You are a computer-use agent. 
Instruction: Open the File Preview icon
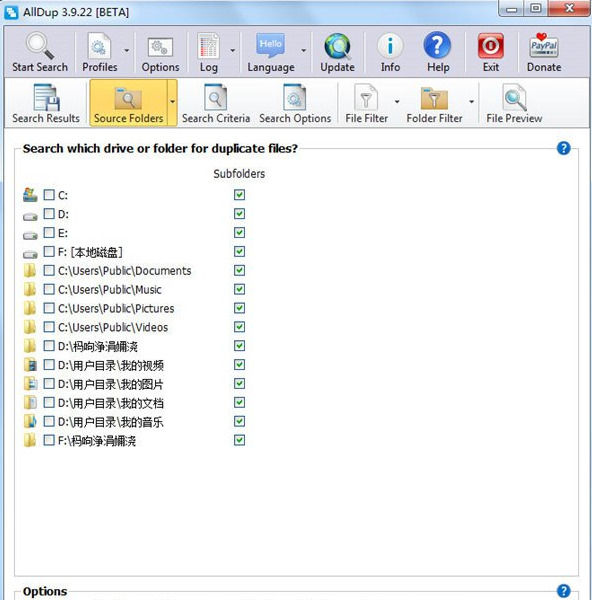514,98
